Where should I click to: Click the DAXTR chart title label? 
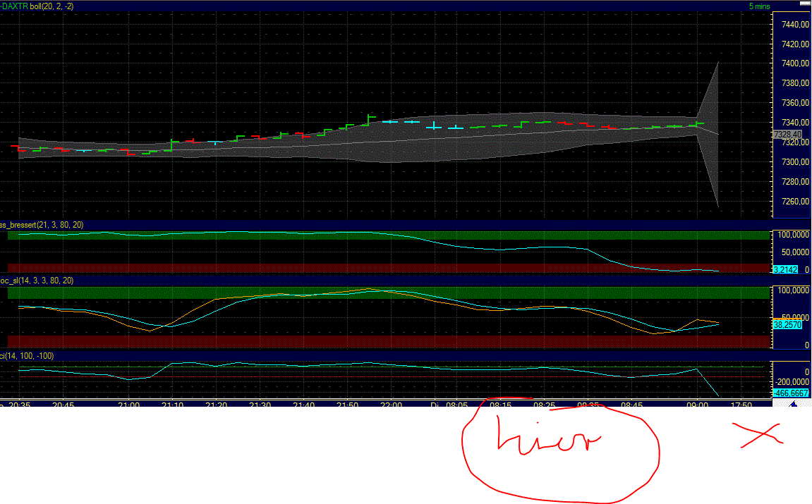coord(13,6)
